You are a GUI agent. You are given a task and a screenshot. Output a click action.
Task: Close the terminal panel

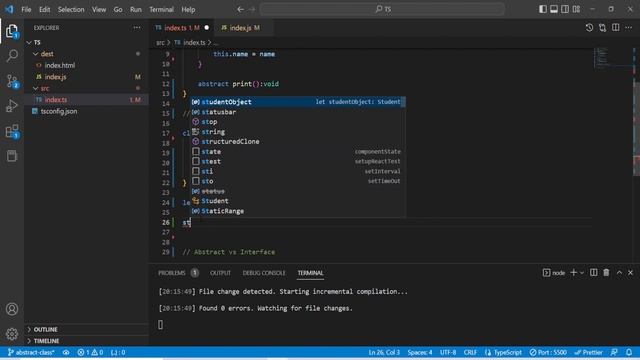(630, 273)
